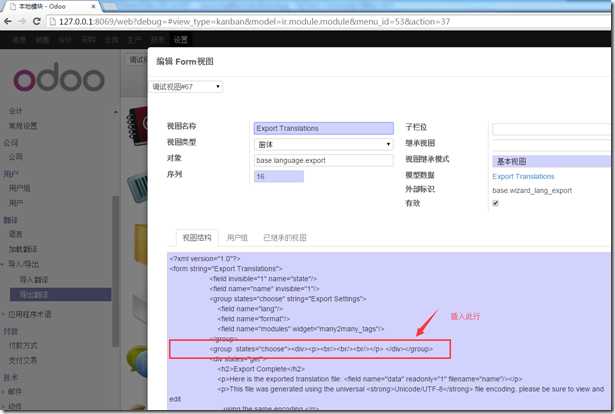
Task: Click the sidebar vertical scrollbar
Action: 116,271
